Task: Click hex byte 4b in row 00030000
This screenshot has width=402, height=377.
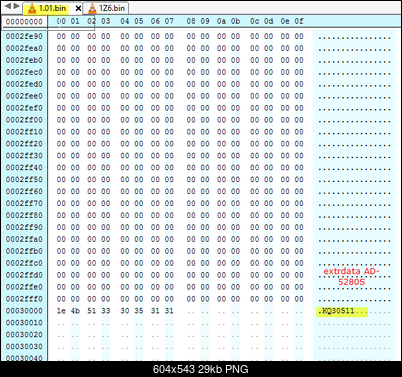Action: coord(75,311)
